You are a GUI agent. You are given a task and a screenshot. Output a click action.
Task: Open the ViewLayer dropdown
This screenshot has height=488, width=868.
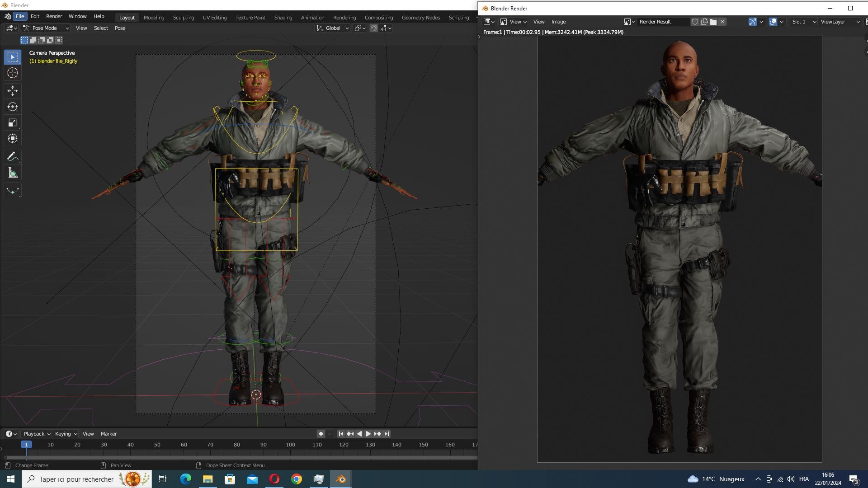coord(840,22)
